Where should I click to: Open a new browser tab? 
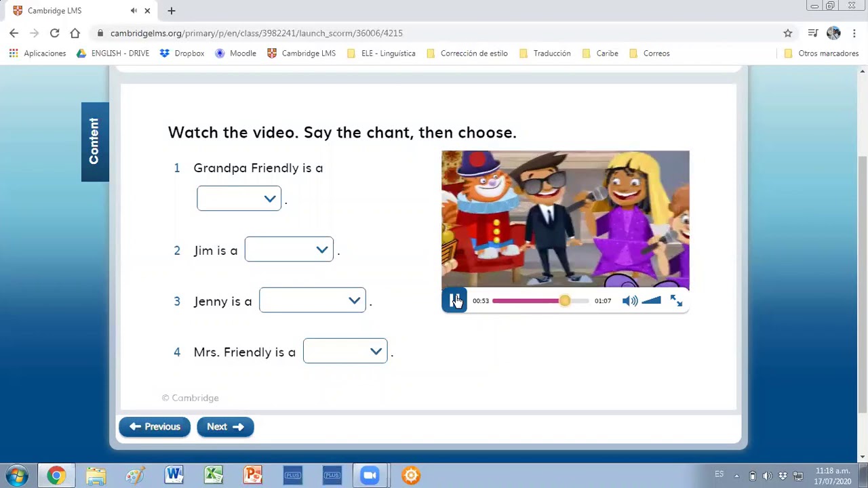tap(172, 11)
